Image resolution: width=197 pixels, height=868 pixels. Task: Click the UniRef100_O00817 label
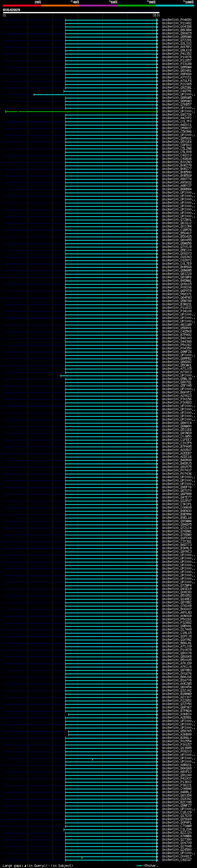[176, 856]
